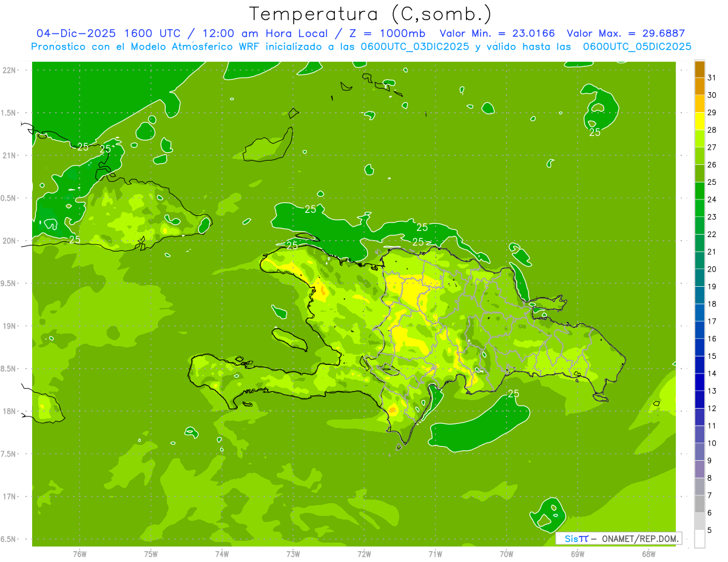728x562 pixels.
Task: Click the '72W' longitude axis label
Action: [x=364, y=554]
